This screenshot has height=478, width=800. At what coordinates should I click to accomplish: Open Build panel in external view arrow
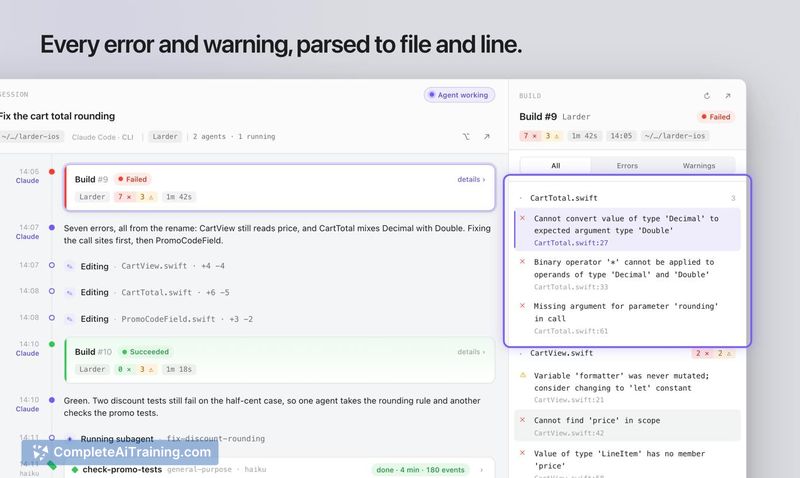728,95
